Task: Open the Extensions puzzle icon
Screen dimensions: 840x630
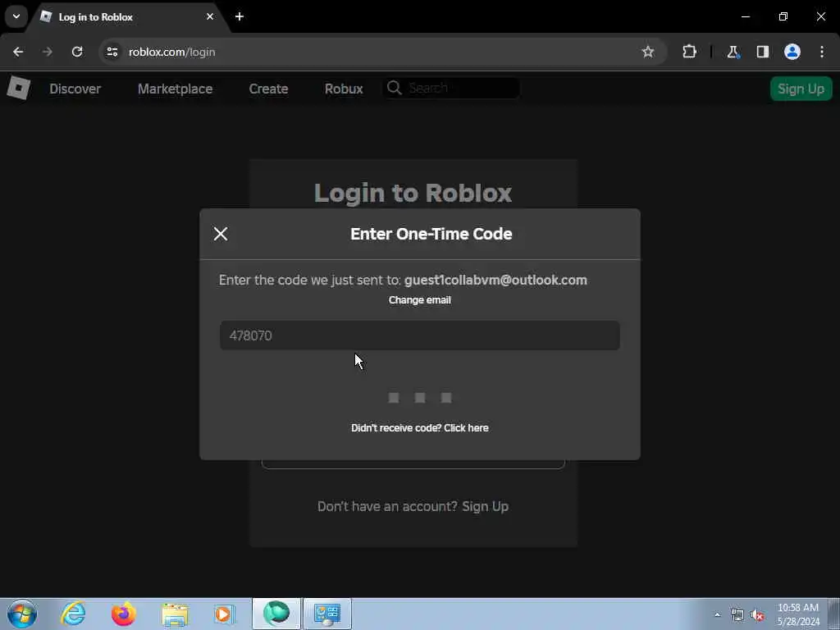Action: click(689, 52)
